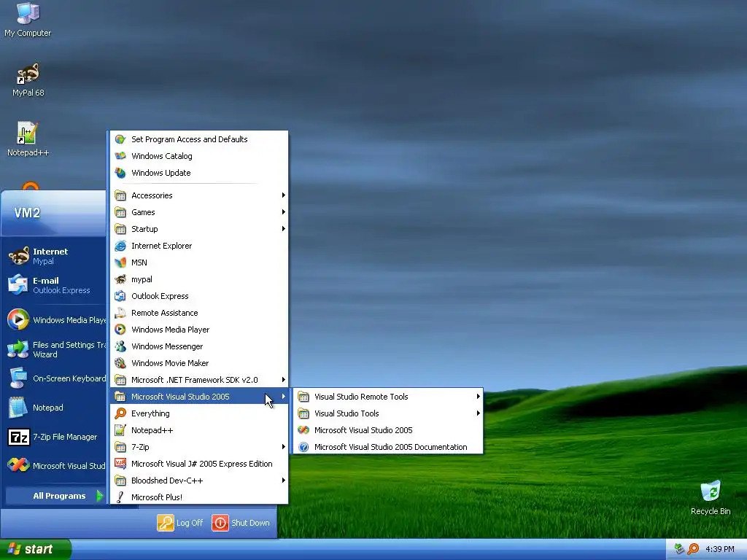The width and height of the screenshot is (747, 560).
Task: Click the Windows Update globe icon
Action: [x=120, y=172]
